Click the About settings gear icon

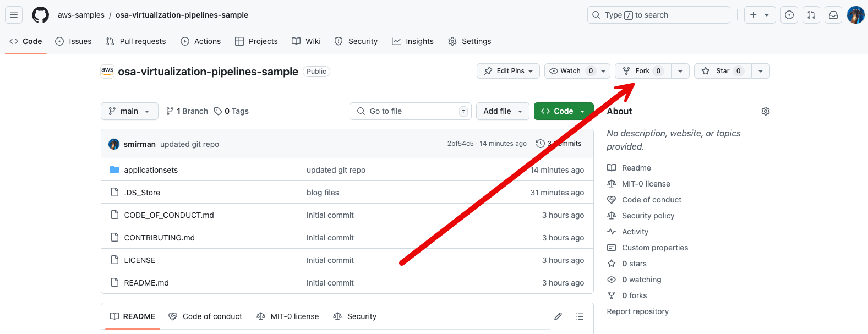coord(765,111)
